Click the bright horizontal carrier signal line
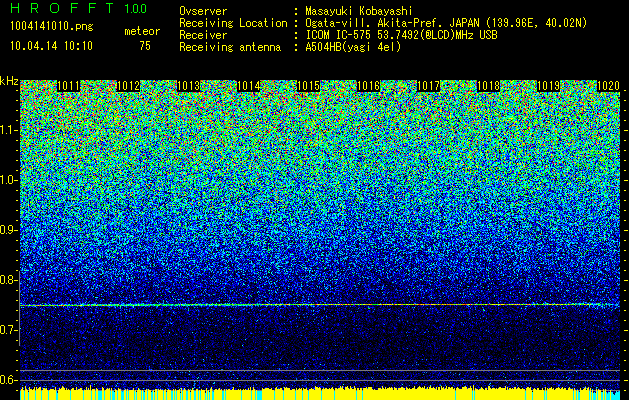Viewport: 629px width, 400px height. coord(320,305)
